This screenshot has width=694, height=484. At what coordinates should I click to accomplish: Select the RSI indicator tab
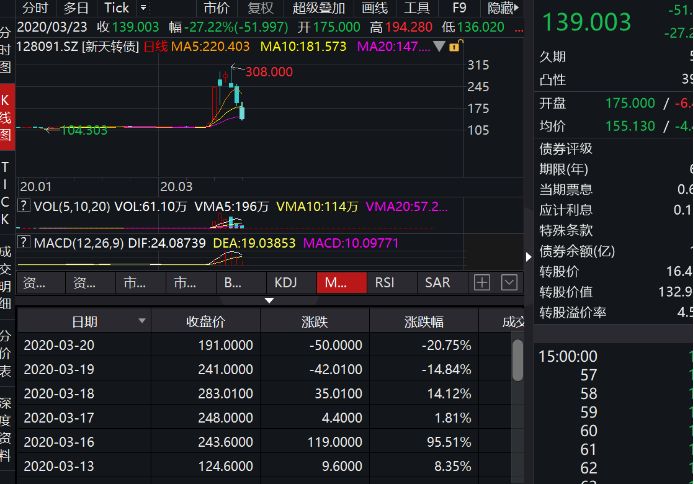coord(385,283)
